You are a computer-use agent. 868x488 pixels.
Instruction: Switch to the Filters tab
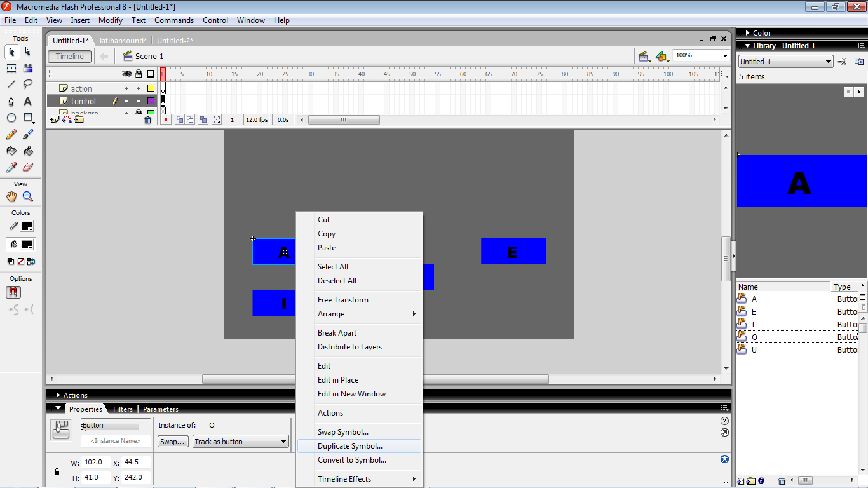point(123,409)
